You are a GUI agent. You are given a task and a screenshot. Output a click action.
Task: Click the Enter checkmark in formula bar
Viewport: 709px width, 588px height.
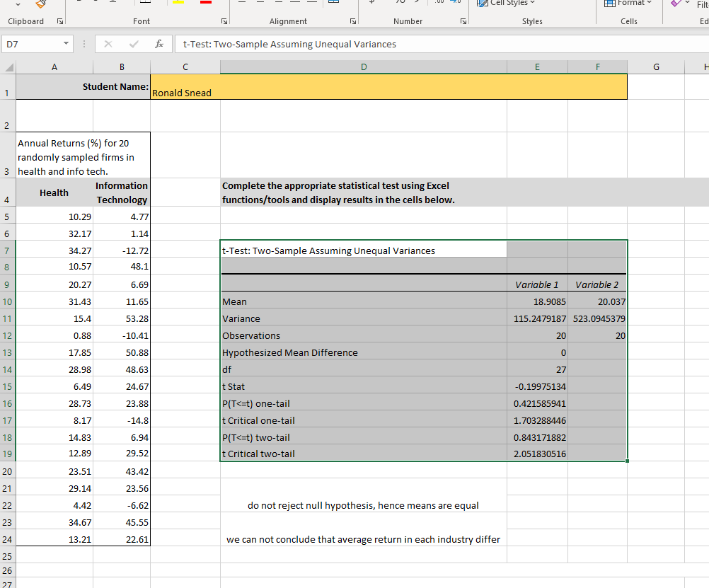(x=134, y=44)
